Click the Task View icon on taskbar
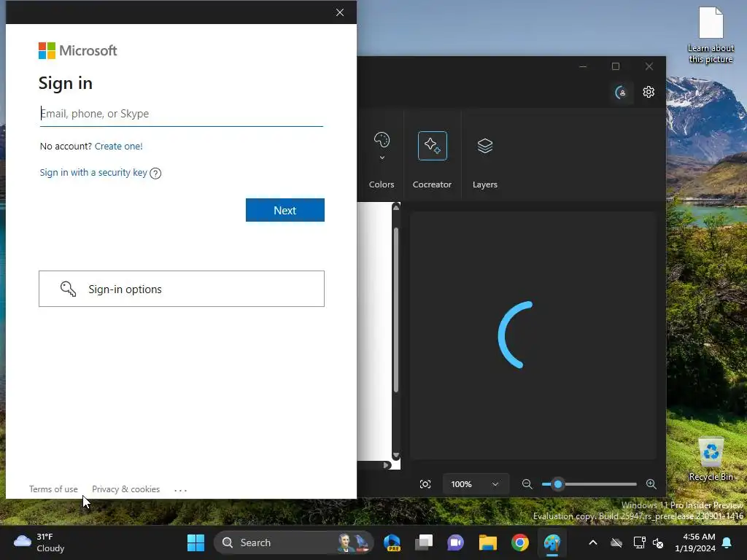Viewport: 747px width, 560px height. 424,542
